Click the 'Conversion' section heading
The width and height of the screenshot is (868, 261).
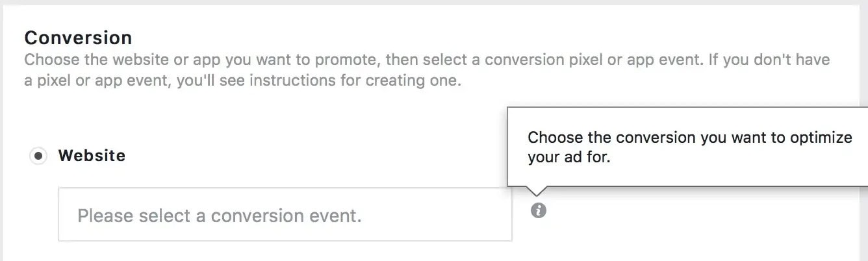pos(78,38)
